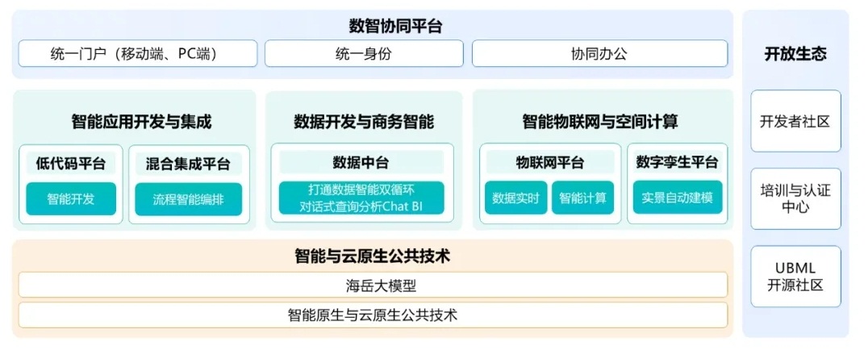Open the 培训与认证中心 card
868x350 pixels.
(795, 198)
